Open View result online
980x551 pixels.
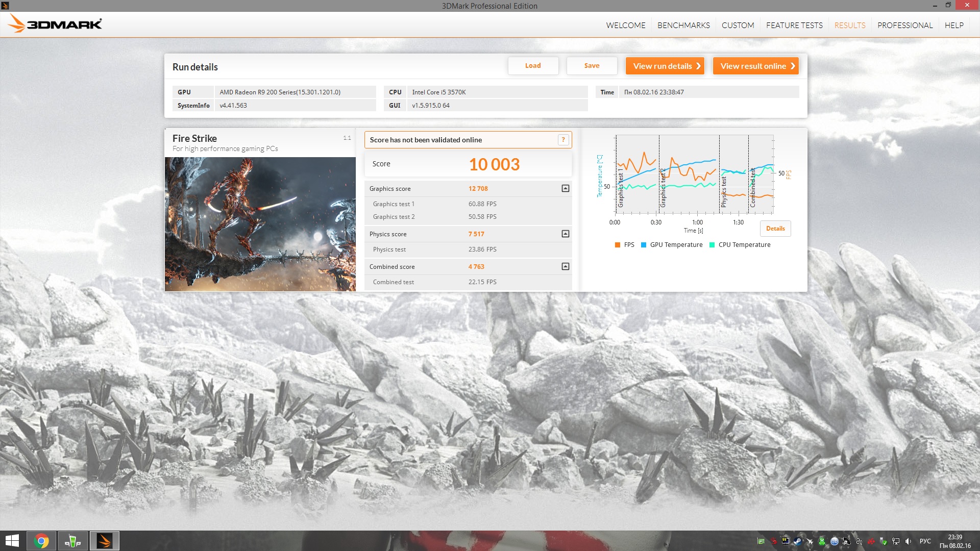(x=755, y=66)
